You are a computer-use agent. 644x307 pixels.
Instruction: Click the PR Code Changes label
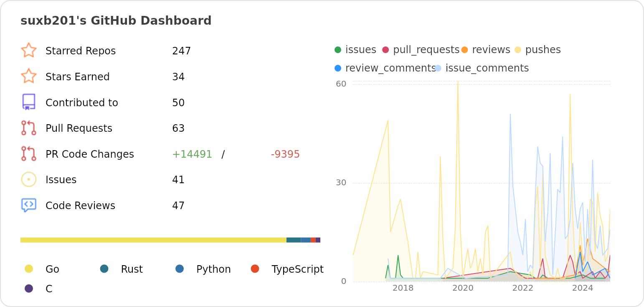[90, 154]
